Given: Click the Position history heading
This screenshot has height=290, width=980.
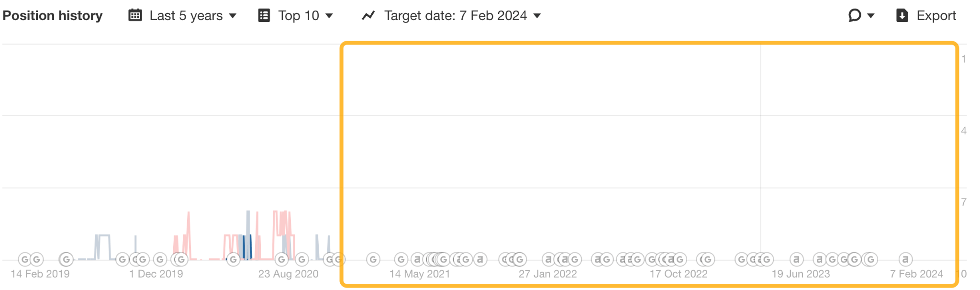Looking at the screenshot, I should click(53, 15).
